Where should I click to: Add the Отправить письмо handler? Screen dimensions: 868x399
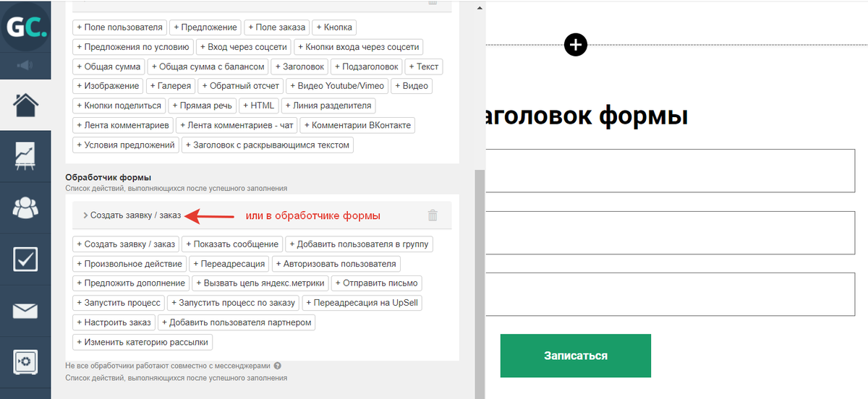(x=378, y=283)
